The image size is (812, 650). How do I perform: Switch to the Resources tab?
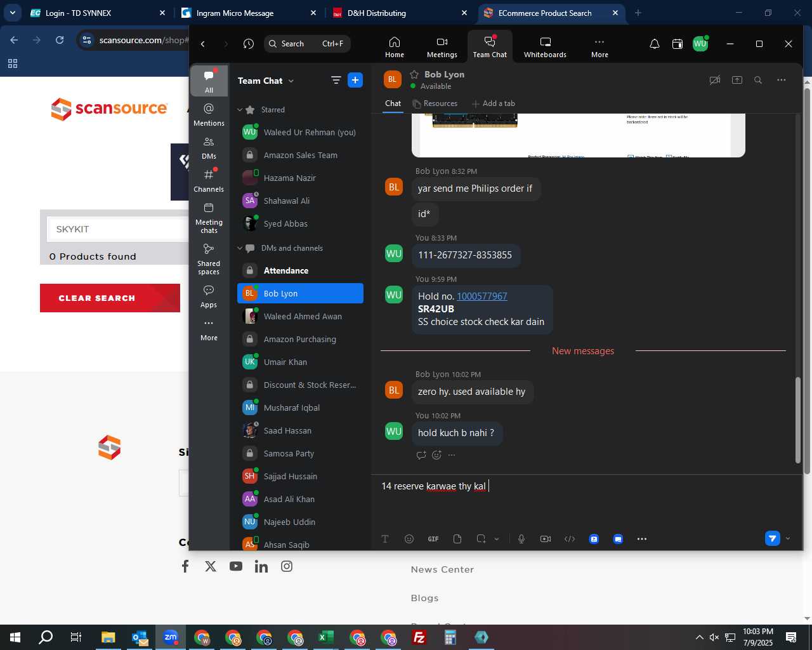tap(435, 103)
